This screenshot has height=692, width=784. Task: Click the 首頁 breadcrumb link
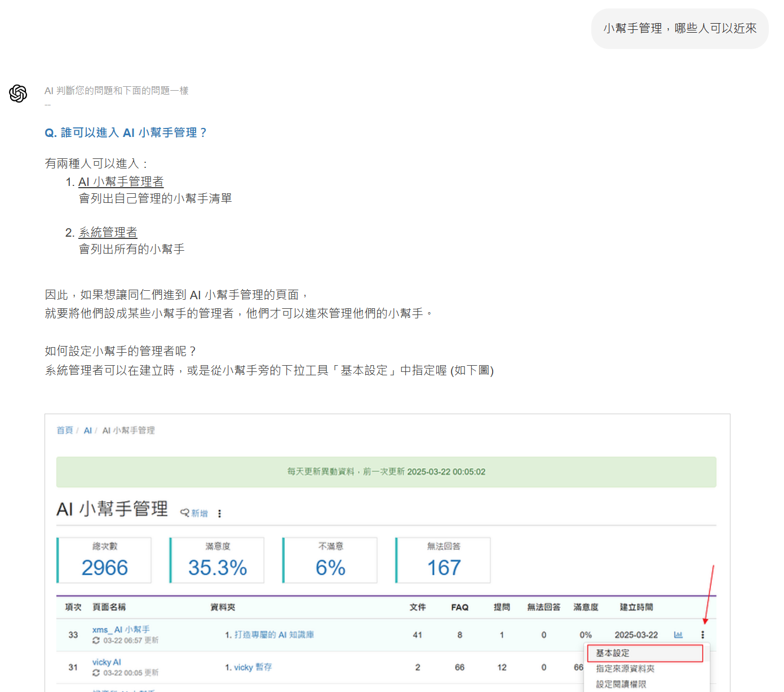(x=65, y=431)
